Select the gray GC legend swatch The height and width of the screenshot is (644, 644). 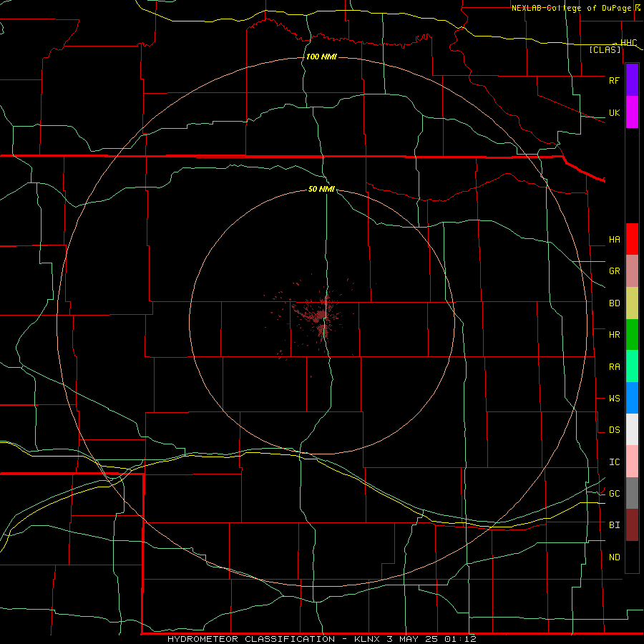click(x=632, y=493)
